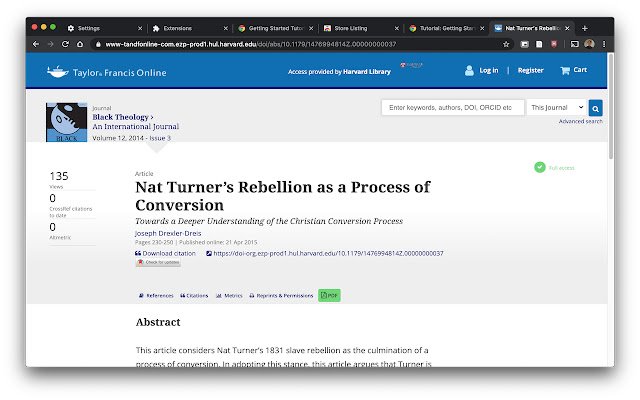Click the Altmetric score value
This screenshot has height=400, width=640.
click(x=52, y=227)
